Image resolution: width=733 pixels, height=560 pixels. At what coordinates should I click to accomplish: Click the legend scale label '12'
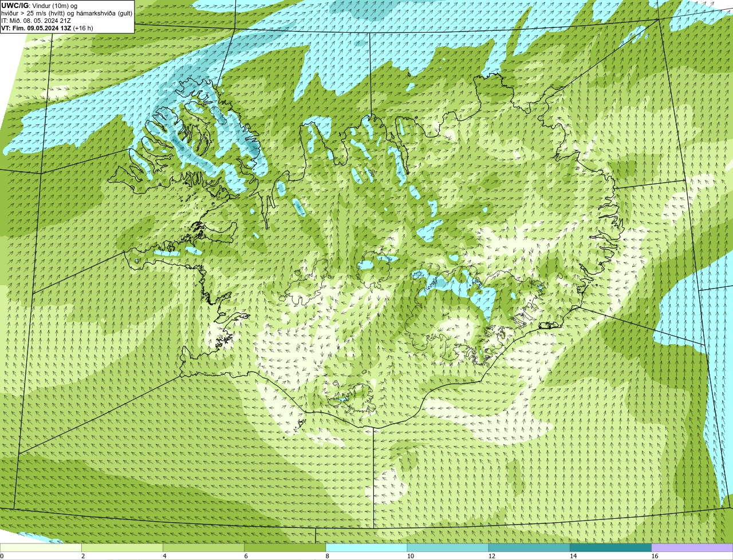[x=492, y=556]
